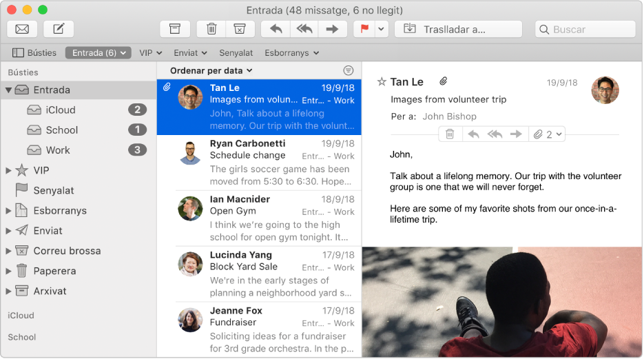Click the Buscar search field

pos(585,29)
